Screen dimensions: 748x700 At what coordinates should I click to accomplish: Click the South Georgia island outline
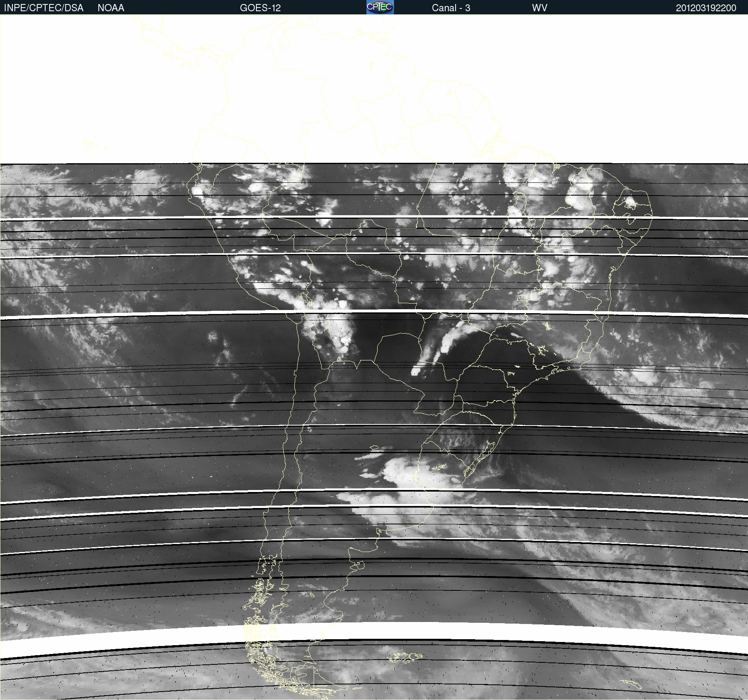(x=631, y=684)
